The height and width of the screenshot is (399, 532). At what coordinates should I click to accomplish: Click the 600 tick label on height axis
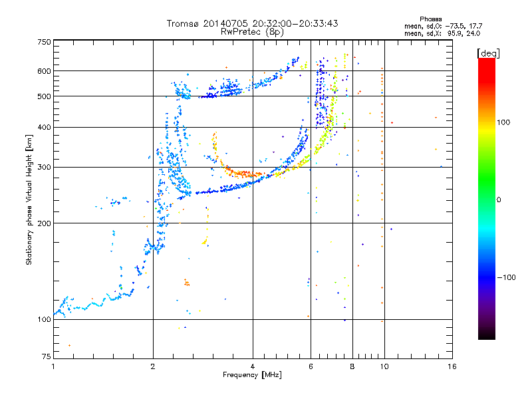coord(45,71)
